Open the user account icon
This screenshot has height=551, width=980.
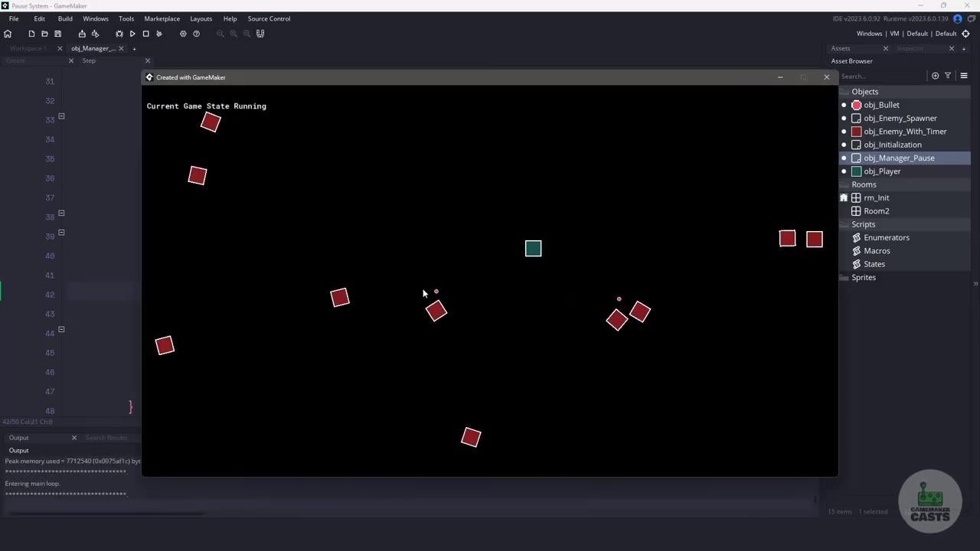(x=957, y=18)
